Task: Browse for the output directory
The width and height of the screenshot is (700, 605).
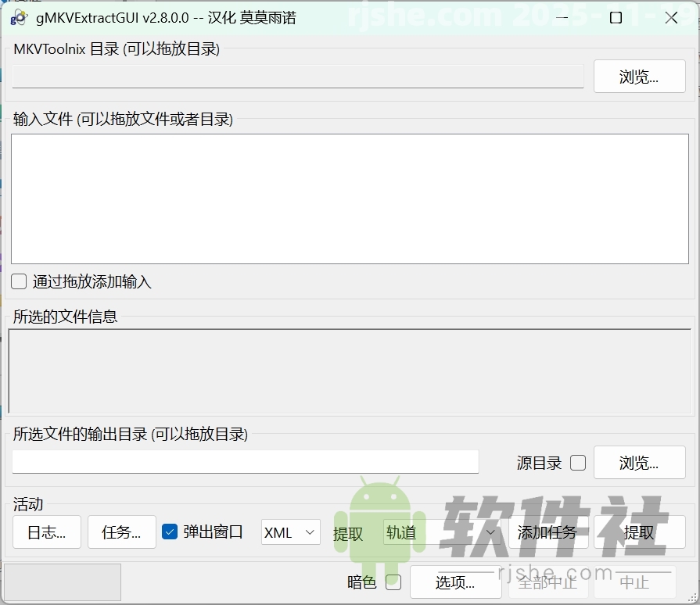Action: coord(639,462)
